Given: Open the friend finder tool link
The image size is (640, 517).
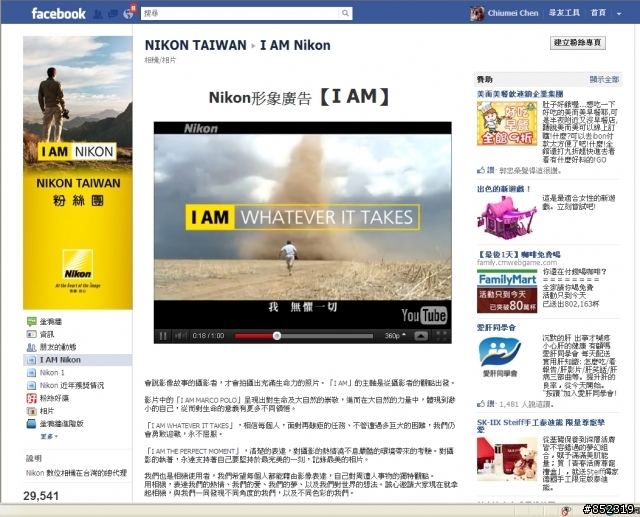Looking at the screenshot, I should (x=564, y=13).
